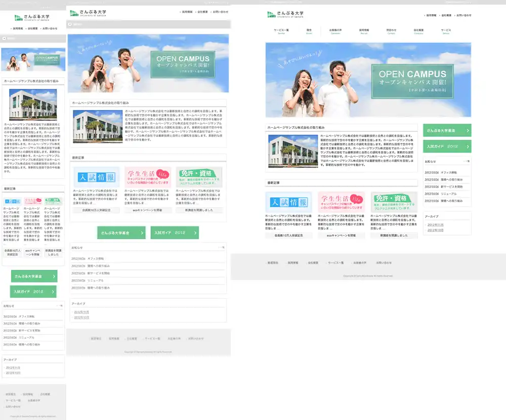Open the 2012年11月 archive link in desktop sidebar
506x420 pixels.
coord(435,224)
